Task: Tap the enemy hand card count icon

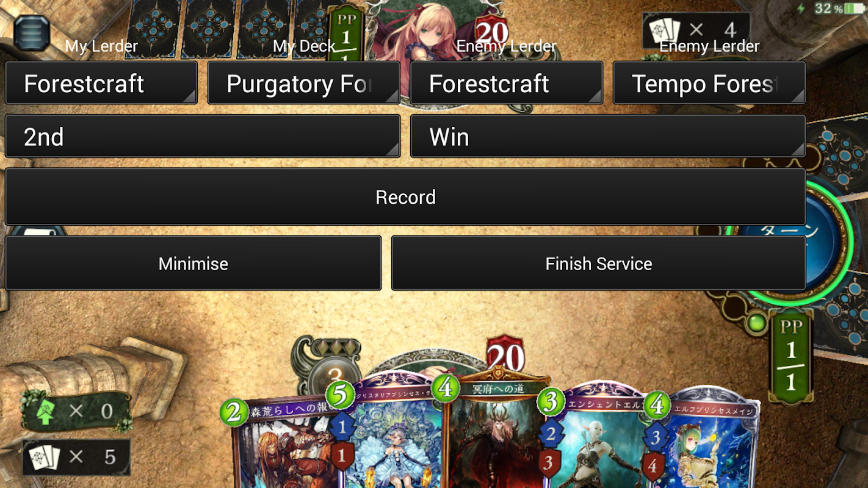Action: [x=664, y=30]
